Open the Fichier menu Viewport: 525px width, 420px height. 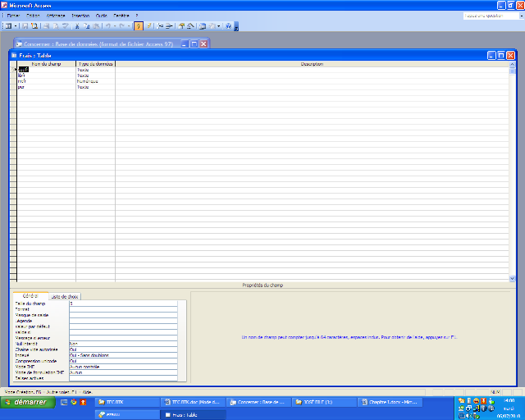(13, 15)
